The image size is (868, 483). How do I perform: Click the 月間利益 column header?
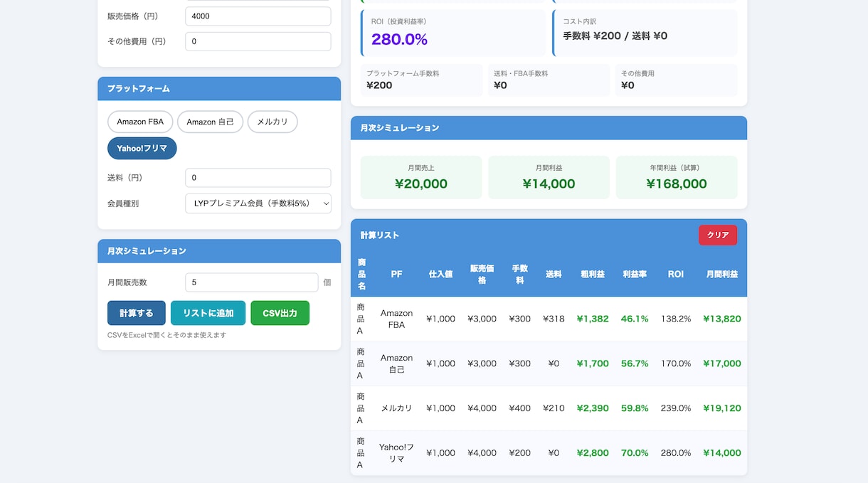point(722,274)
